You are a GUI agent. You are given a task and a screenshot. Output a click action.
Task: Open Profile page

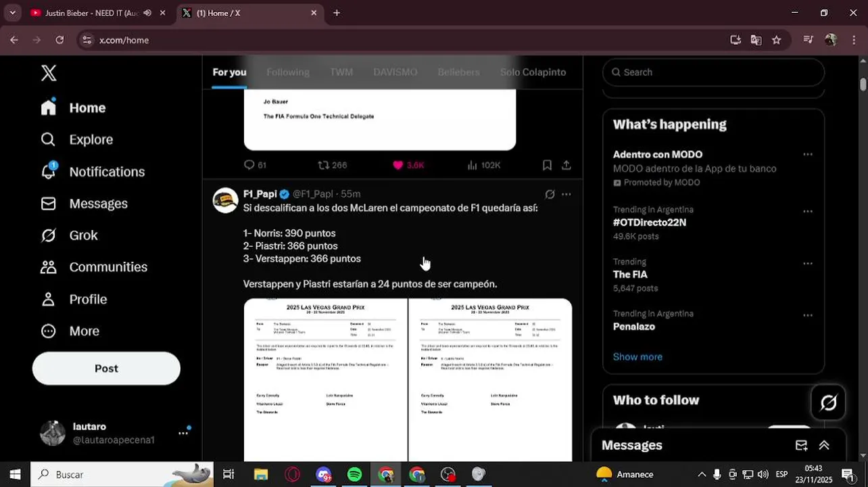[74, 299]
